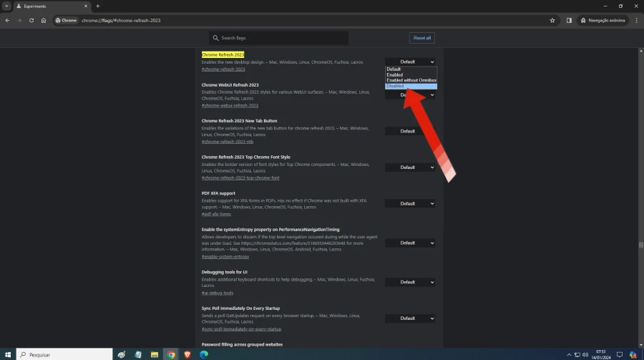Viewport: 644px width, 360px height.
Task: Open the tab search chevron
Action: [x=6, y=6]
